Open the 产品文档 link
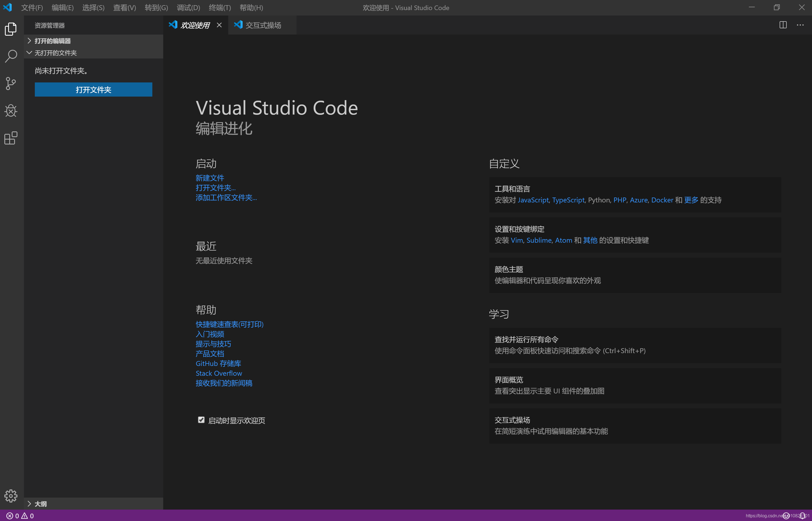The height and width of the screenshot is (521, 812). pos(210,353)
